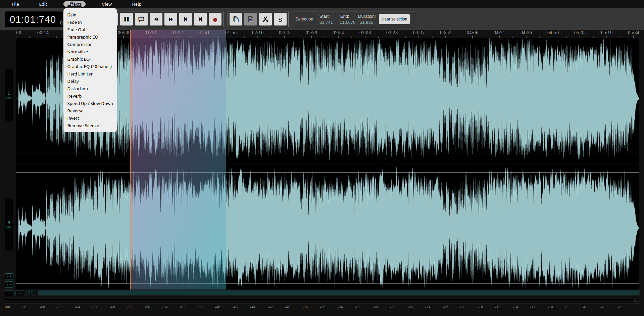Image resolution: width=644 pixels, height=316 pixels.
Task: Click timeline ruler at 04:21
Action: 499,33
